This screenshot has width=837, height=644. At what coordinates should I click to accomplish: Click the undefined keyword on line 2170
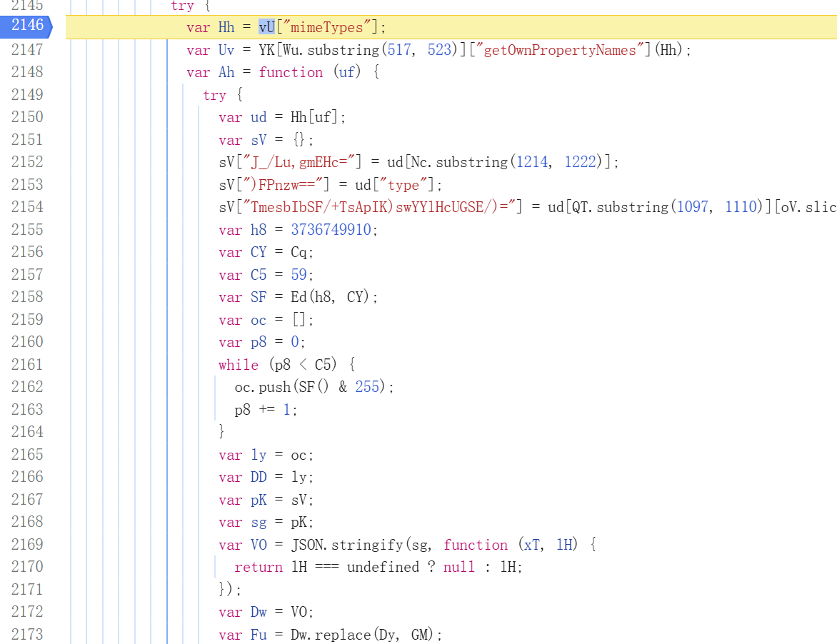click(383, 567)
